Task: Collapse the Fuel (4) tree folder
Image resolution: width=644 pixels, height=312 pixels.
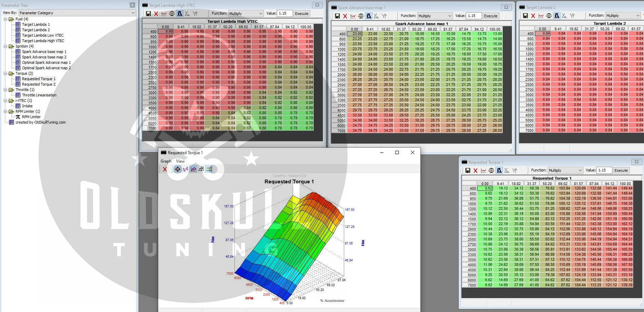Action: [x=5, y=19]
